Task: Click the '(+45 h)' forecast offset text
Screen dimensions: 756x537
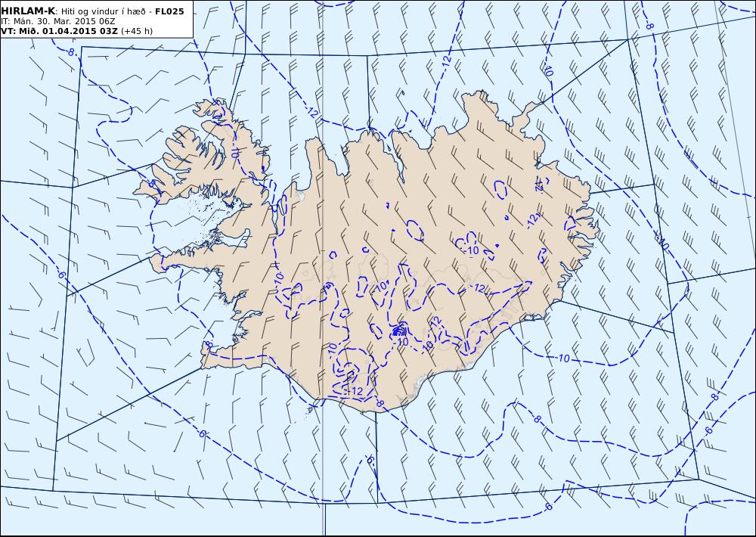Action: tap(136, 31)
